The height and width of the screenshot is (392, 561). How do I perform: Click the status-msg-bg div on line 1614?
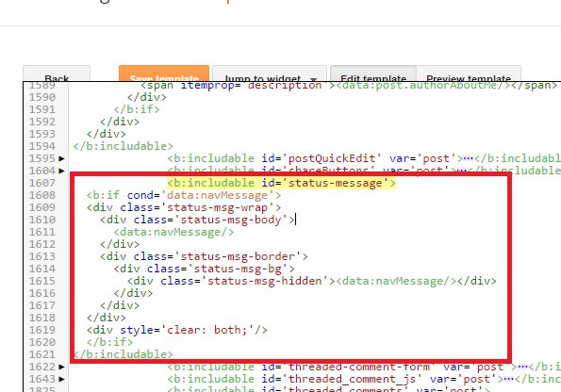pyautogui.click(x=205, y=269)
